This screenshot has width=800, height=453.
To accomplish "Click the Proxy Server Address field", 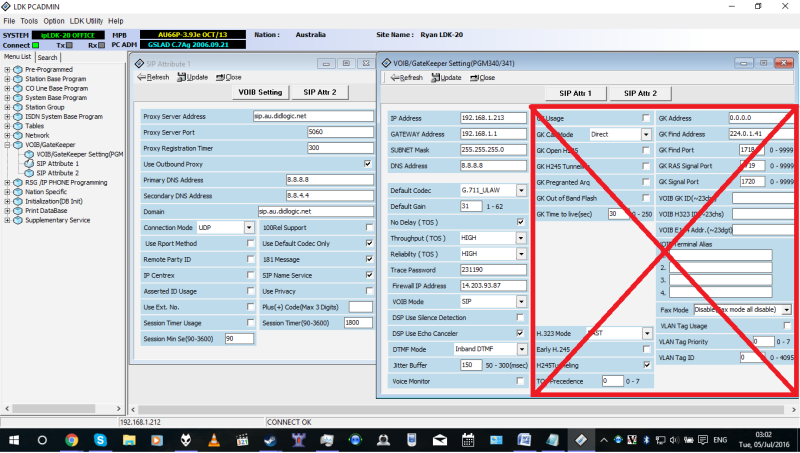I will pos(313,116).
